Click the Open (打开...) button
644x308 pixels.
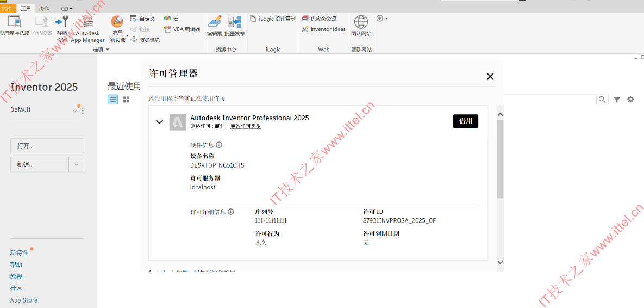coord(47,146)
